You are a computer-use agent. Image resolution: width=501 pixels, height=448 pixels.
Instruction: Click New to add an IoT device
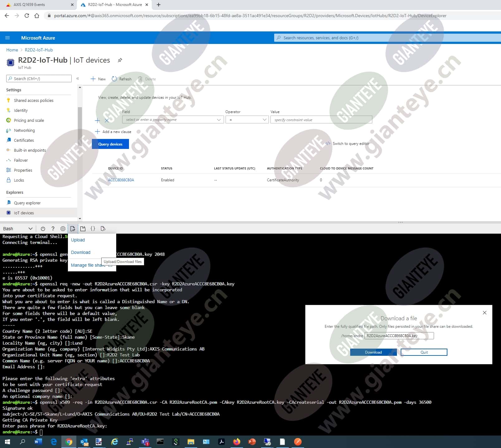point(98,79)
